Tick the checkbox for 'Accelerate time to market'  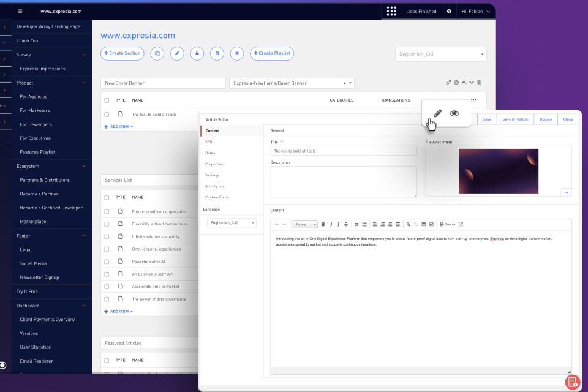tap(107, 287)
